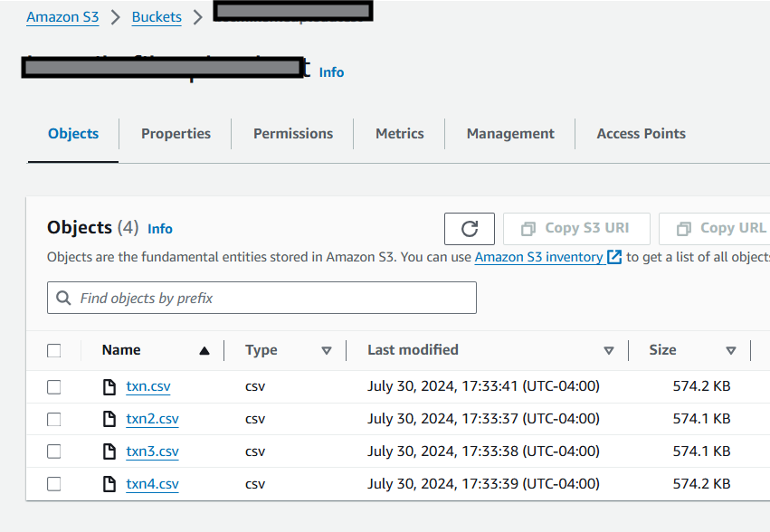Sort using the Size column arrow
Image resolution: width=770 pixels, height=532 pixels.
731,351
